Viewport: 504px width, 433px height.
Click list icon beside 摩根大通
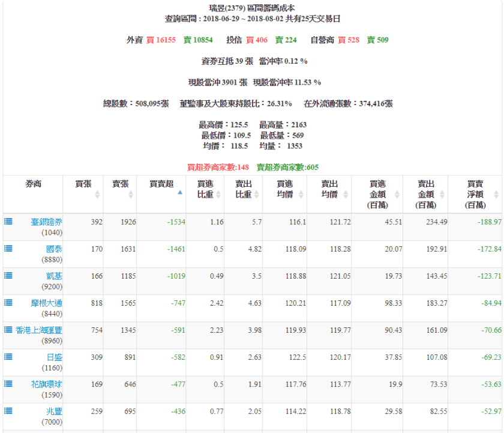[8, 302]
